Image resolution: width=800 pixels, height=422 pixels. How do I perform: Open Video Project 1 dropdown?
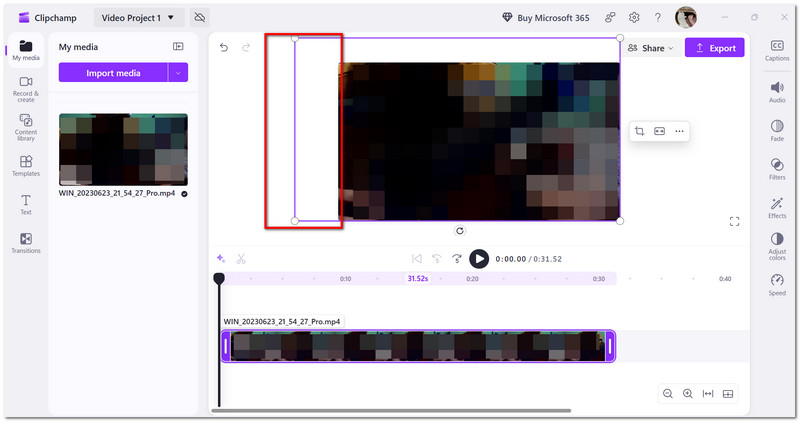(139, 18)
